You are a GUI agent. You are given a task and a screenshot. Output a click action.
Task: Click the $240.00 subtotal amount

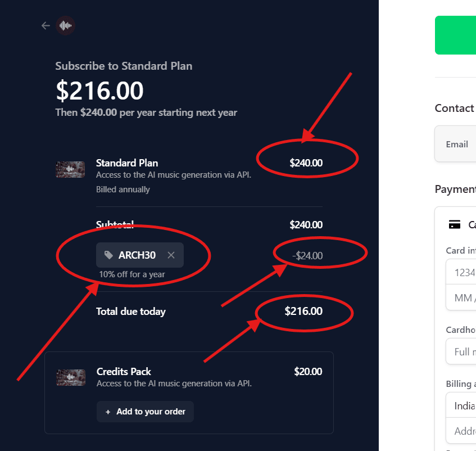coord(306,224)
